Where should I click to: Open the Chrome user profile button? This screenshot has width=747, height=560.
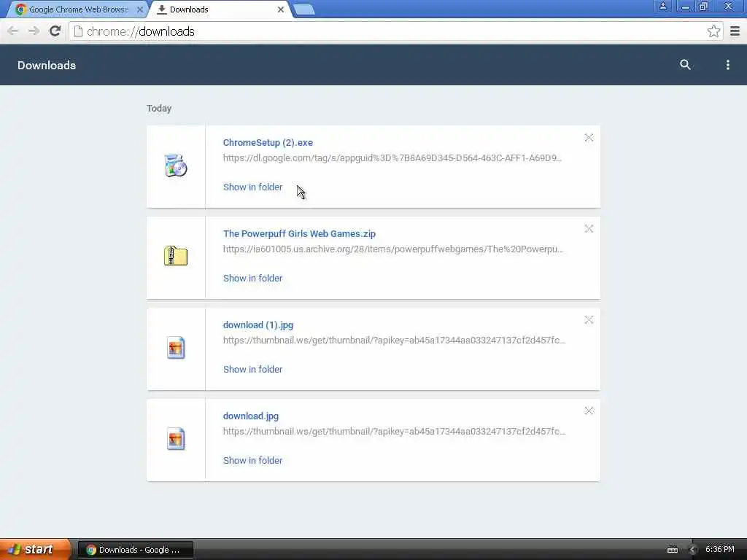click(x=662, y=6)
